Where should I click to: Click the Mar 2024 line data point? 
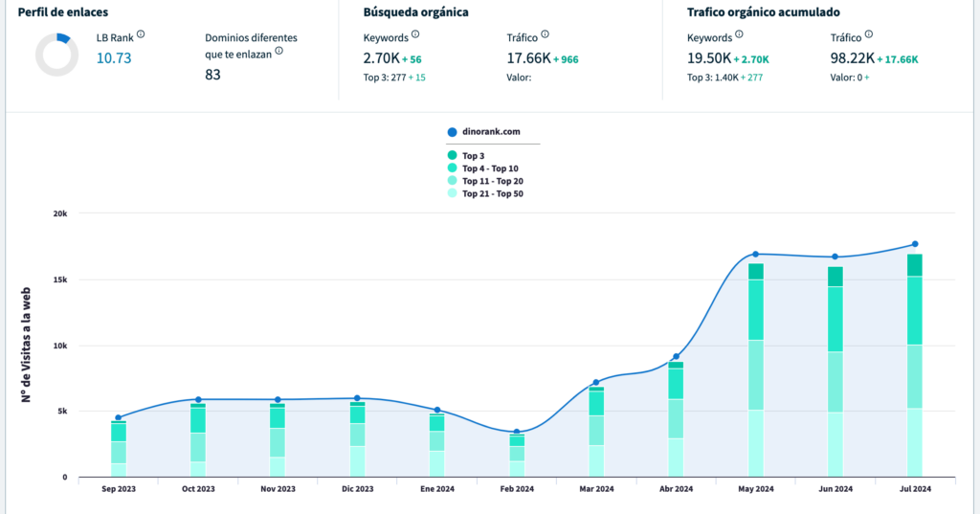596,383
